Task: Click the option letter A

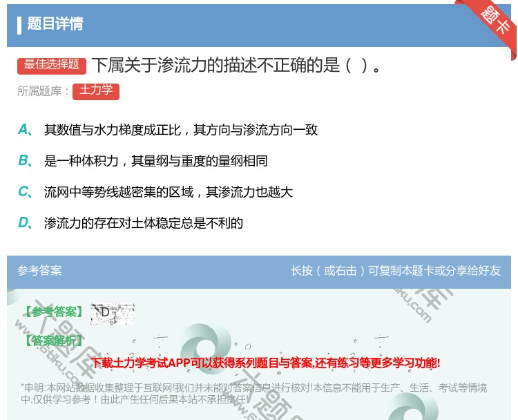Action: coord(25,130)
